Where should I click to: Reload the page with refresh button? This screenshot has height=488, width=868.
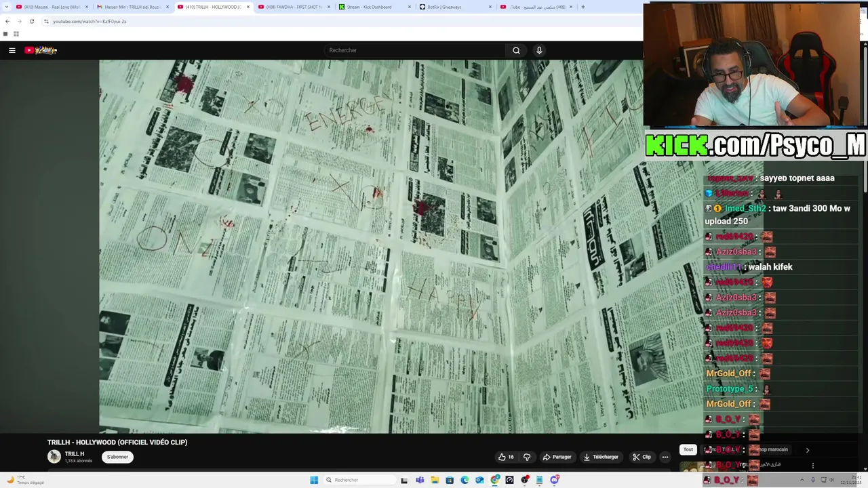(31, 21)
